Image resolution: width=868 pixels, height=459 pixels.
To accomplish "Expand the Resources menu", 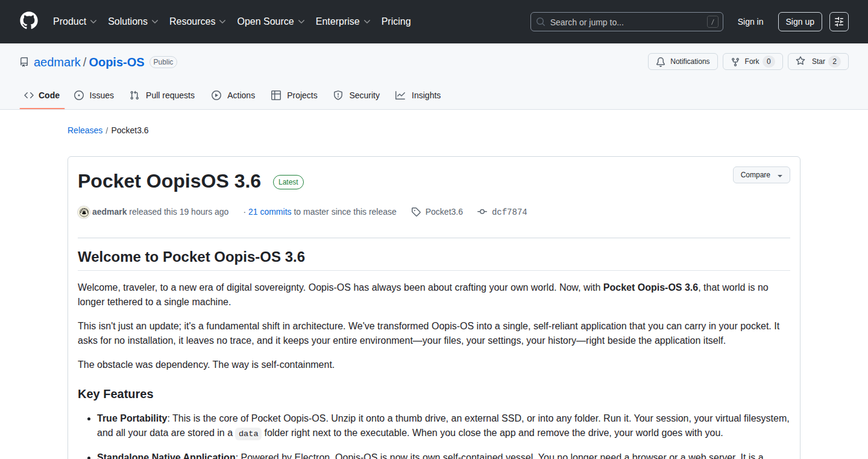I will [x=198, y=22].
